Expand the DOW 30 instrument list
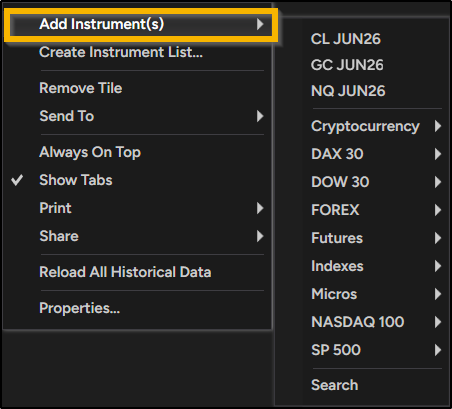Viewport: 452px width, 409px height. 362,182
